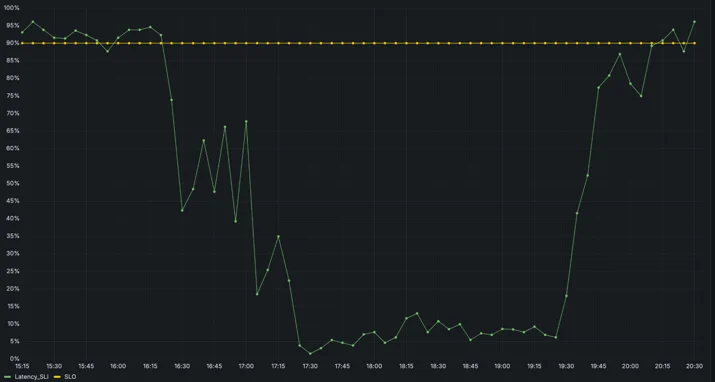Click the 0% y-axis label
Image resolution: width=715 pixels, height=382 pixels.
tap(15, 359)
